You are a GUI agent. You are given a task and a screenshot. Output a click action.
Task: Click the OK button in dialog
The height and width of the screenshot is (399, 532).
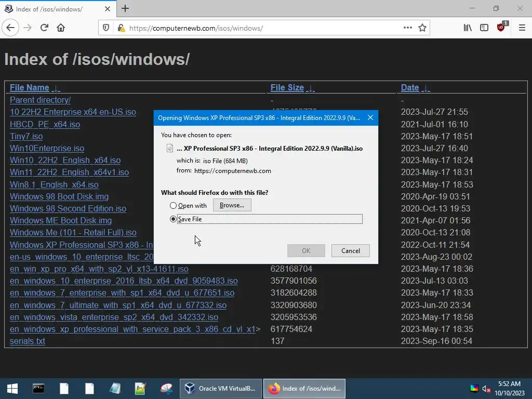(x=306, y=251)
